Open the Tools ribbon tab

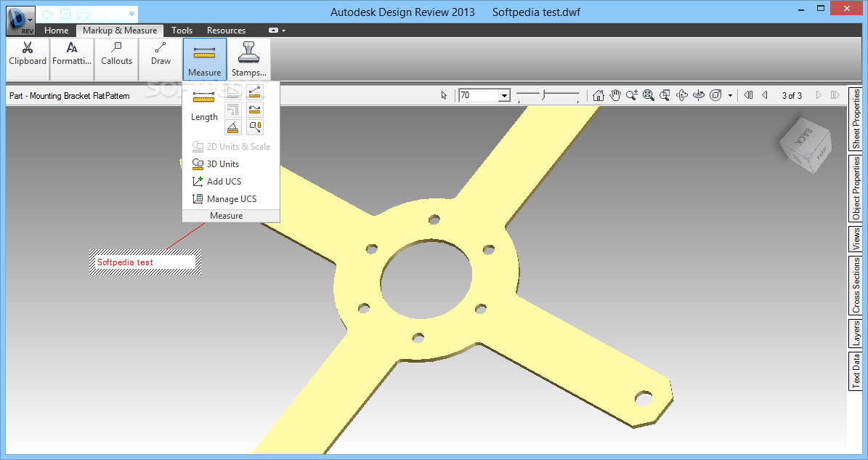(182, 31)
